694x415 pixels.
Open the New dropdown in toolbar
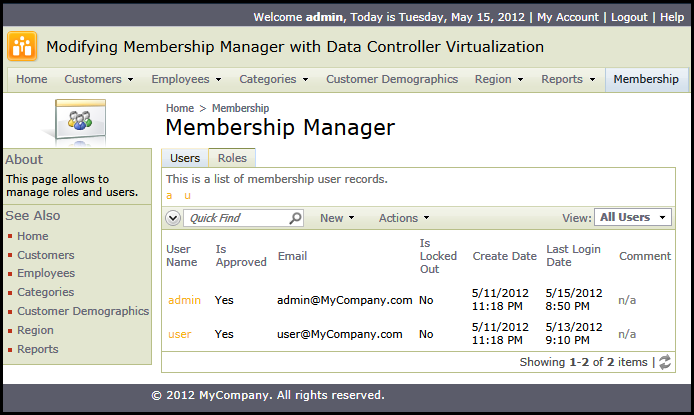(x=337, y=218)
